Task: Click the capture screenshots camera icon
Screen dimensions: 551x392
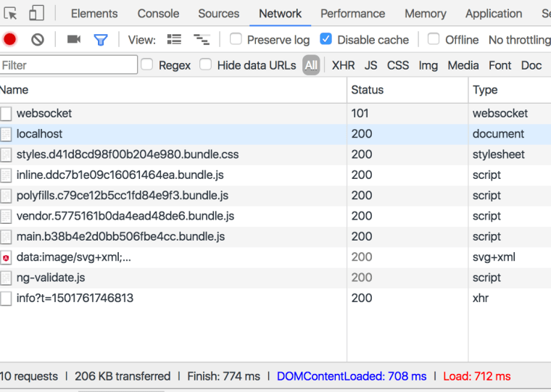Action: 74,40
